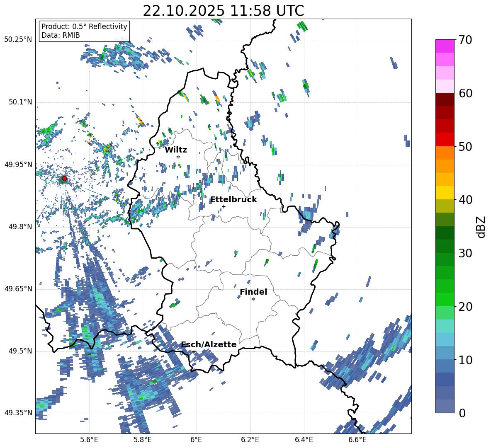Click the green 30 dBZ colorbar segment
This screenshot has height=448, width=491.
pyautogui.click(x=445, y=259)
